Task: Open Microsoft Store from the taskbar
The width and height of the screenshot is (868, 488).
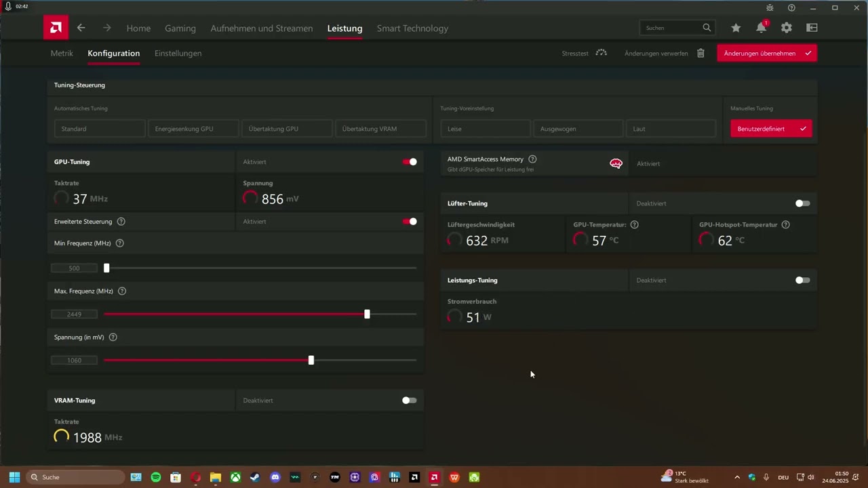Action: (x=176, y=477)
